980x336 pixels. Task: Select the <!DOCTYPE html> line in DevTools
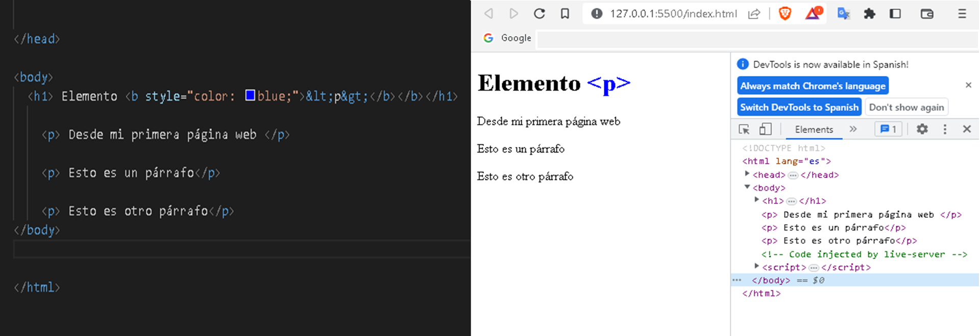tap(783, 148)
